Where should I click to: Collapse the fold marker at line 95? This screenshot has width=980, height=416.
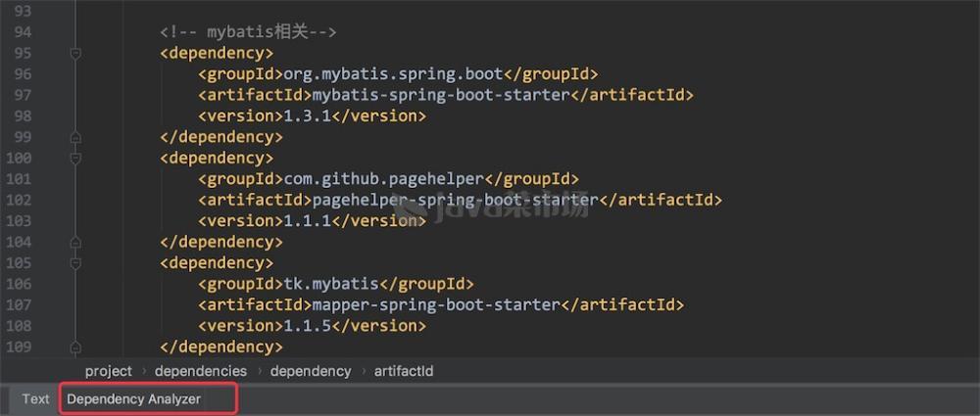point(75,53)
